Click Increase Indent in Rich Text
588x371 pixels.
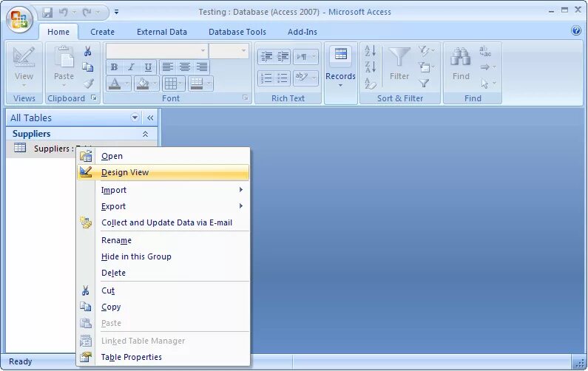[283, 57]
